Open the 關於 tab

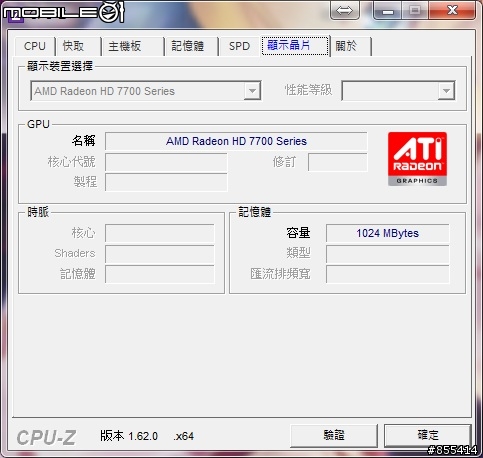351,46
